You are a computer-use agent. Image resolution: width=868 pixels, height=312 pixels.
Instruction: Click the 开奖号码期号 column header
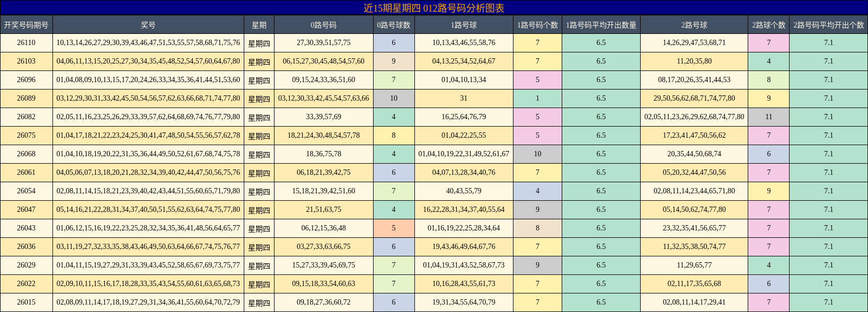tap(26, 25)
